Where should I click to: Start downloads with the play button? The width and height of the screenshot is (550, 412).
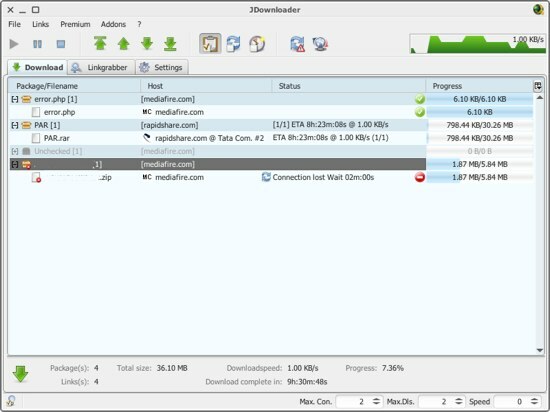[x=14, y=44]
